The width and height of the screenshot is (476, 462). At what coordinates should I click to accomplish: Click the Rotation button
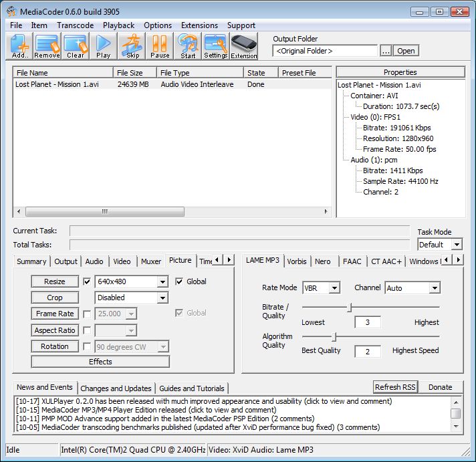[55, 346]
